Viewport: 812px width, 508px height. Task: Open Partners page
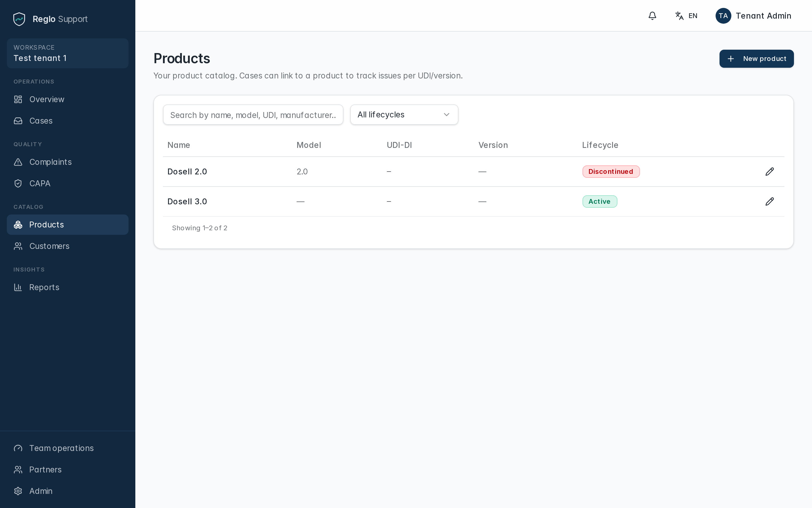(x=67, y=470)
